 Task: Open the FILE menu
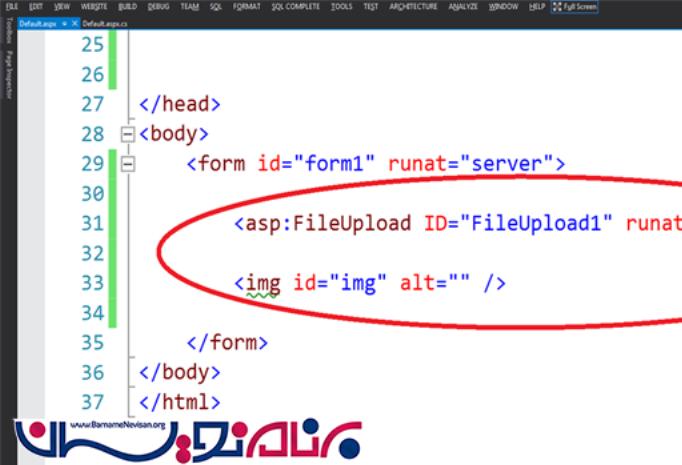tap(12, 7)
